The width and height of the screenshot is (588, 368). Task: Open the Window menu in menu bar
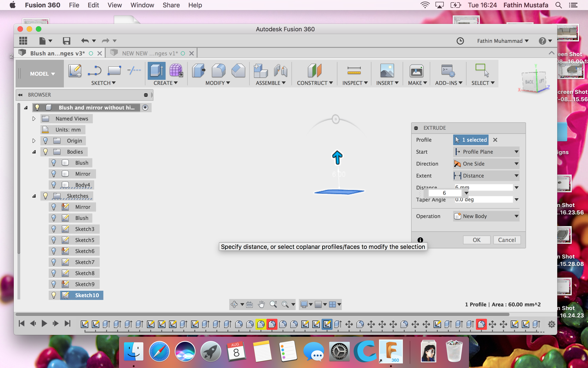tap(142, 5)
